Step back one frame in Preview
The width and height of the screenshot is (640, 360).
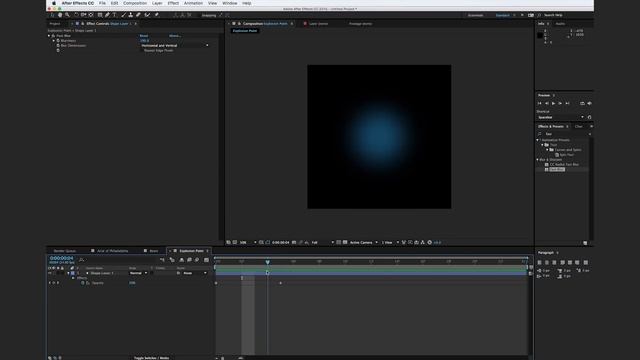point(547,104)
